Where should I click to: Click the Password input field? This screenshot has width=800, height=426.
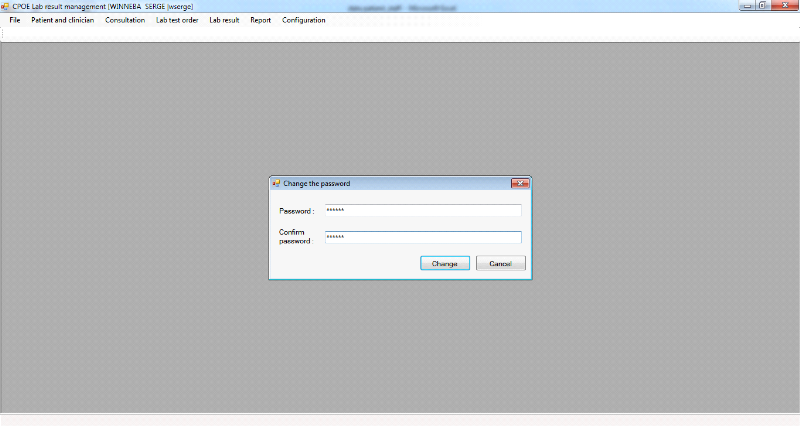click(423, 210)
